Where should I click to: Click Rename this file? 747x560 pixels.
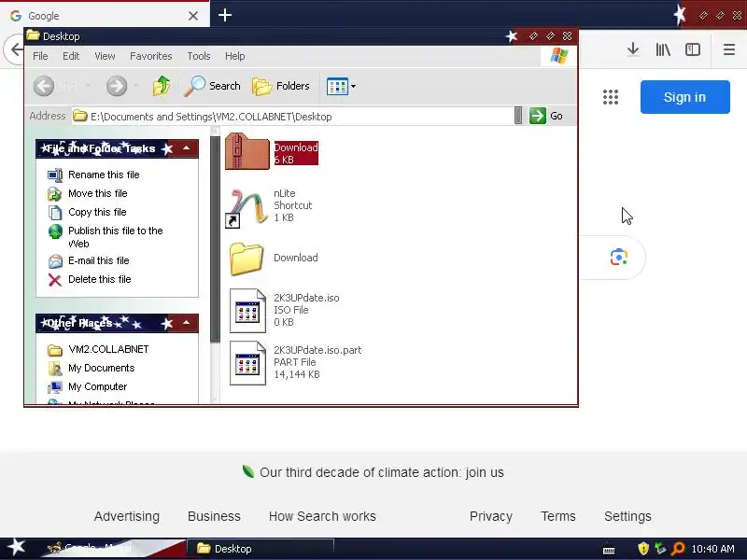(104, 175)
